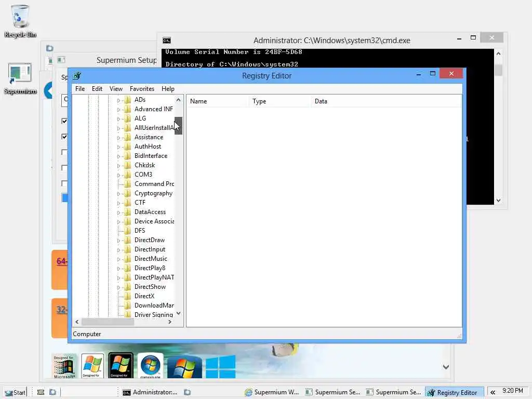This screenshot has width=532, height=399.
Task: Expand the Cryptography registry key
Action: [118, 194]
